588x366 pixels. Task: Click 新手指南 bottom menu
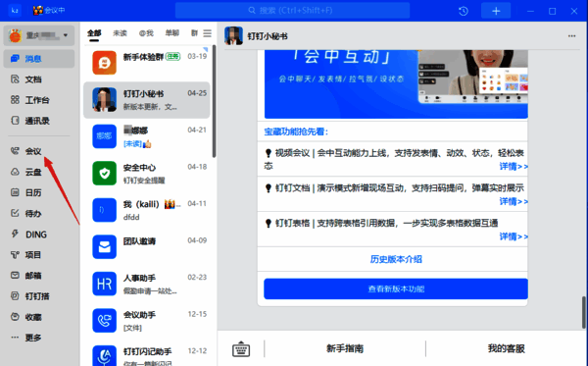[345, 348]
